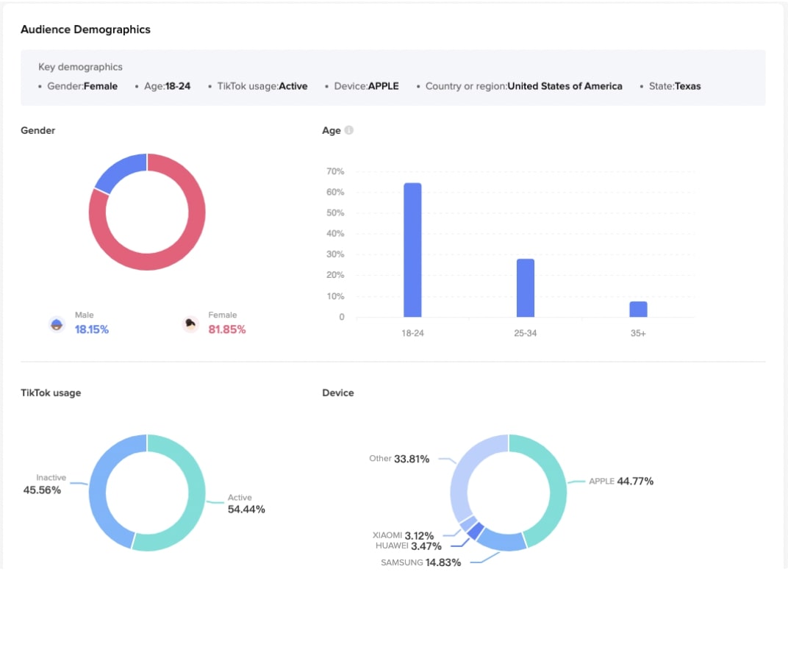Click the Male 18.15% legend value

91,329
